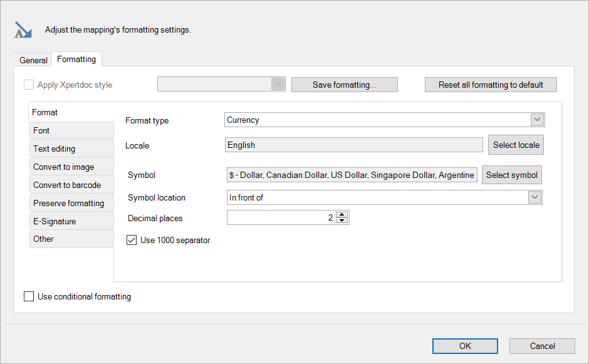Switch to the General tab
This screenshot has width=589, height=364.
tap(33, 60)
